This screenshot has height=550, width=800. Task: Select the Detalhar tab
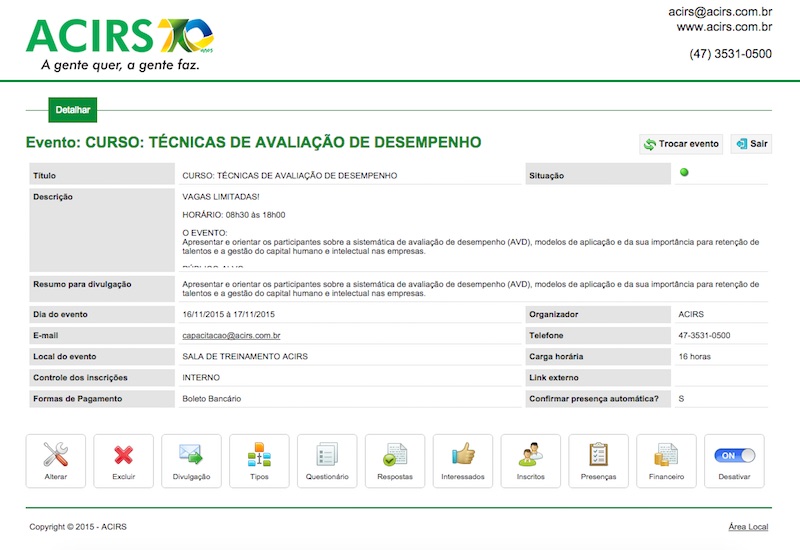[x=73, y=110]
